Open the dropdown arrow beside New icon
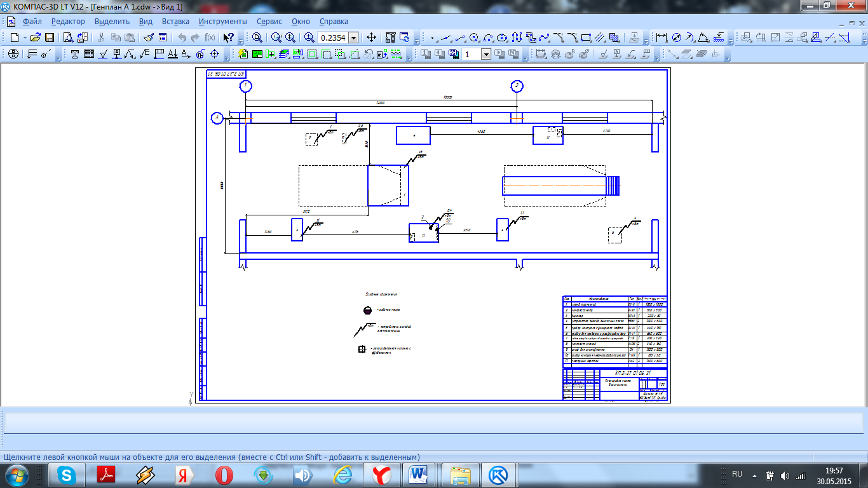Viewport: 868px width, 488px height. [25, 37]
